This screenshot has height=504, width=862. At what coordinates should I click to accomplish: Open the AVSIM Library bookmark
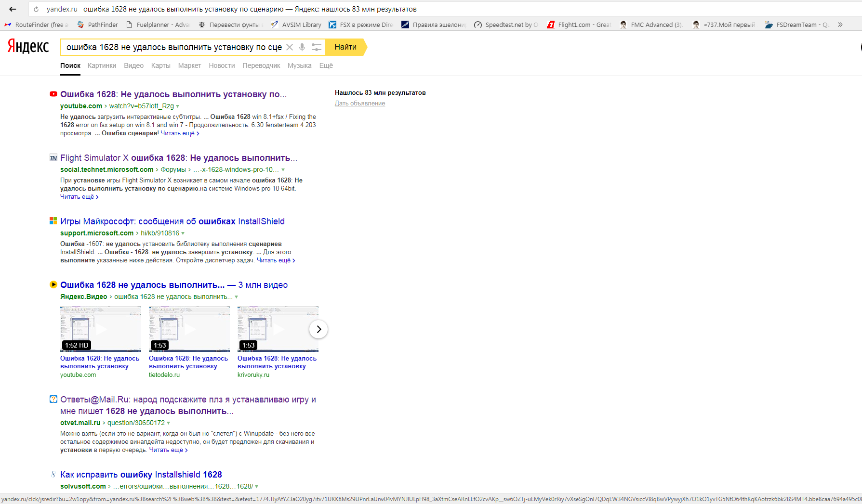click(296, 25)
